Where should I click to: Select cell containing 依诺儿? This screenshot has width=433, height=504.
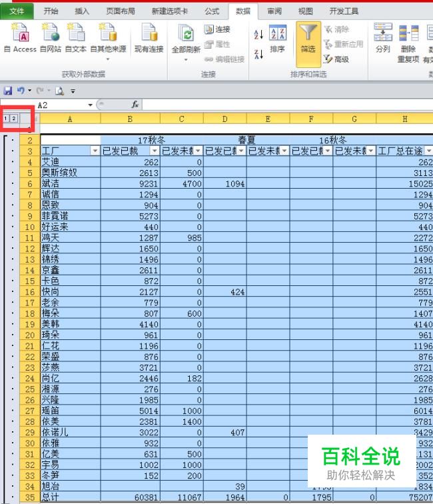tap(71, 432)
